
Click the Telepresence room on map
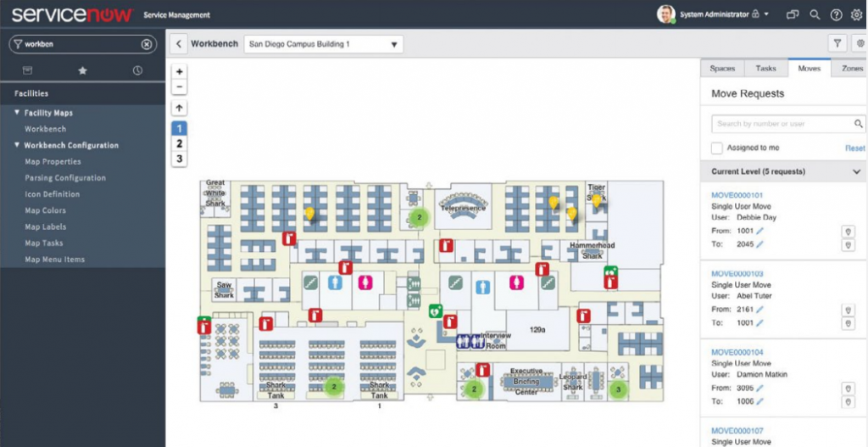pos(463,209)
